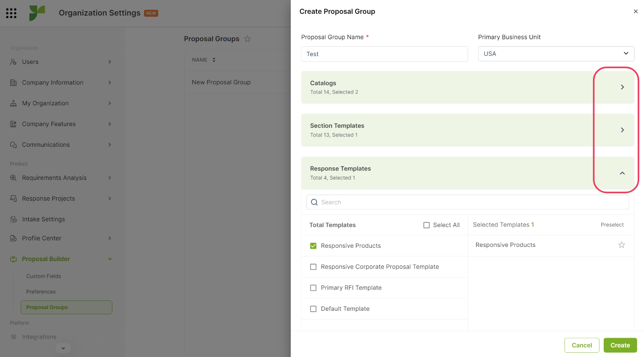Click the Cancel button
The image size is (644, 357).
(582, 345)
